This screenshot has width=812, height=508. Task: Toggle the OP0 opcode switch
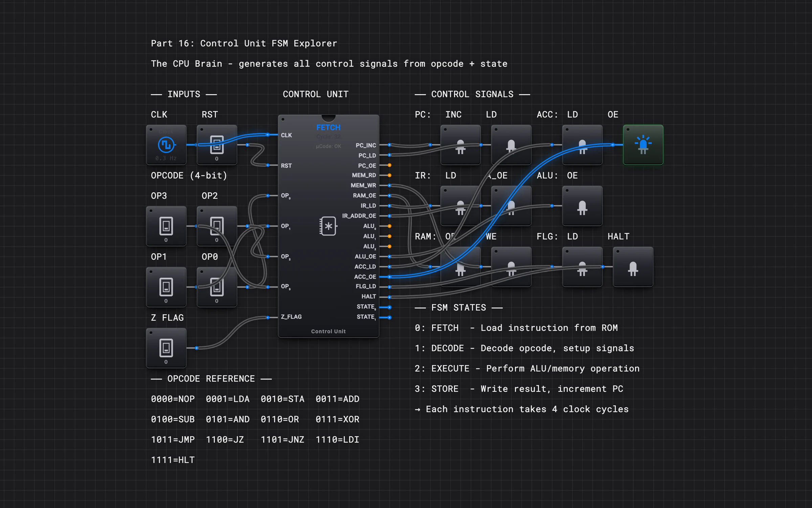click(x=217, y=287)
